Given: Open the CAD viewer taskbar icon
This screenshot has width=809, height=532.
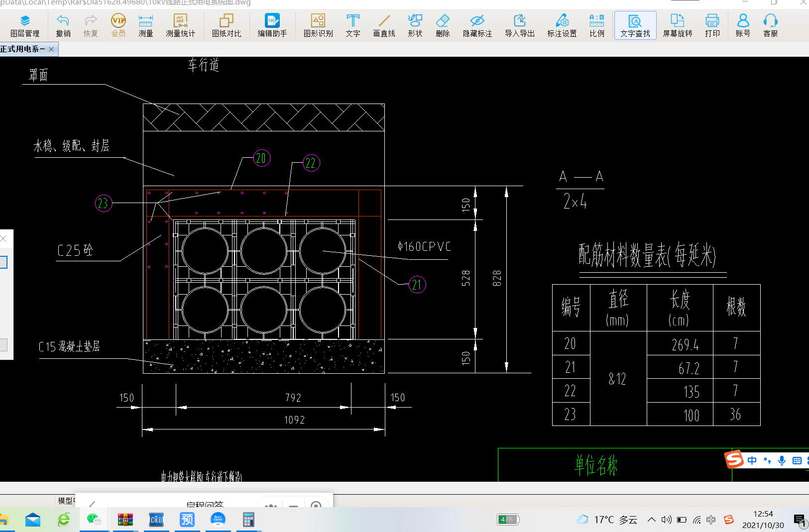Looking at the screenshot, I should (x=156, y=520).
